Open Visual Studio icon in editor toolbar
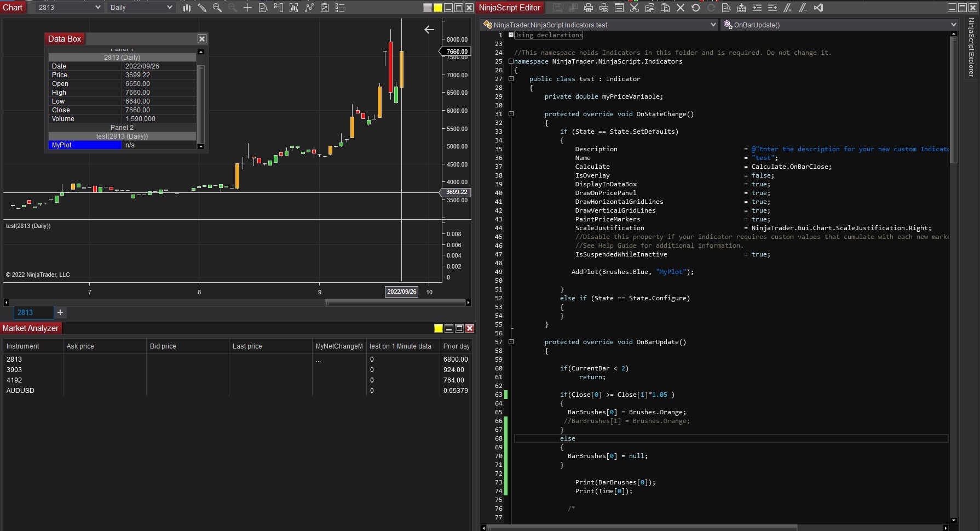 pyautogui.click(x=818, y=8)
